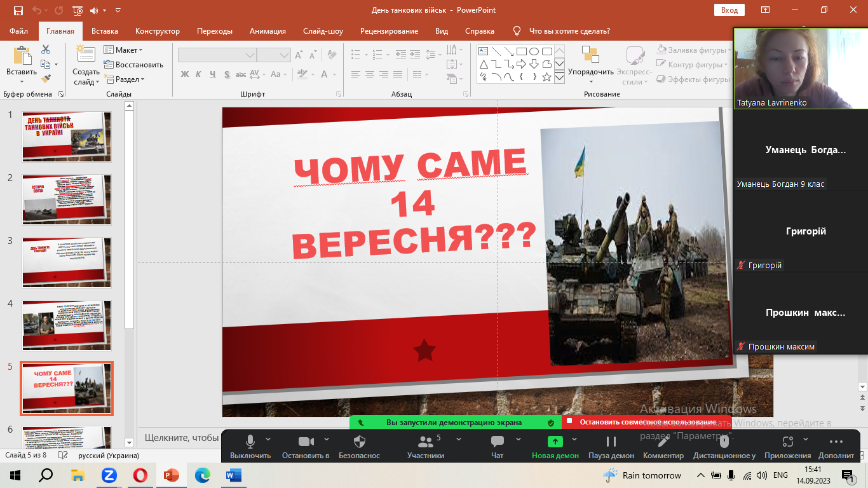Select the oval shape in gallery

pos(534,51)
